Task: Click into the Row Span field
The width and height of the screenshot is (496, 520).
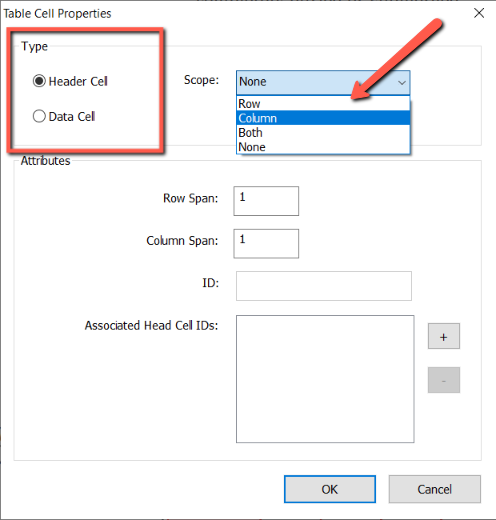Action: tap(266, 201)
